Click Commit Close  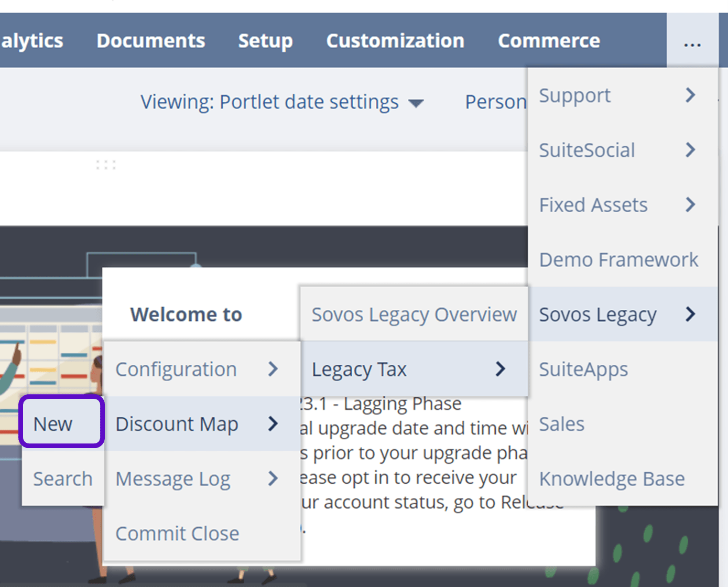point(177,534)
